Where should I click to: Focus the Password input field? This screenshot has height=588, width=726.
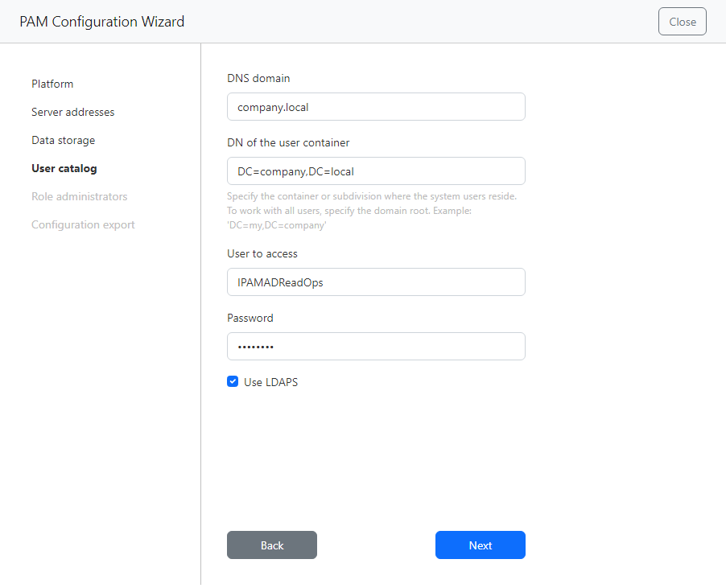pos(376,347)
